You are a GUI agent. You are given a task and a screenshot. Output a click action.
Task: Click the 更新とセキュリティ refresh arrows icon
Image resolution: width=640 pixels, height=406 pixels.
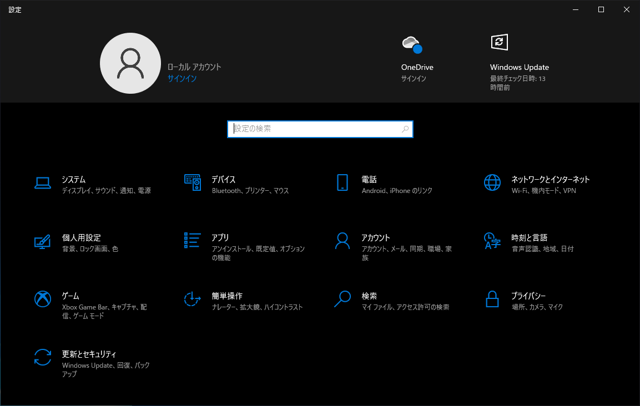point(42,357)
